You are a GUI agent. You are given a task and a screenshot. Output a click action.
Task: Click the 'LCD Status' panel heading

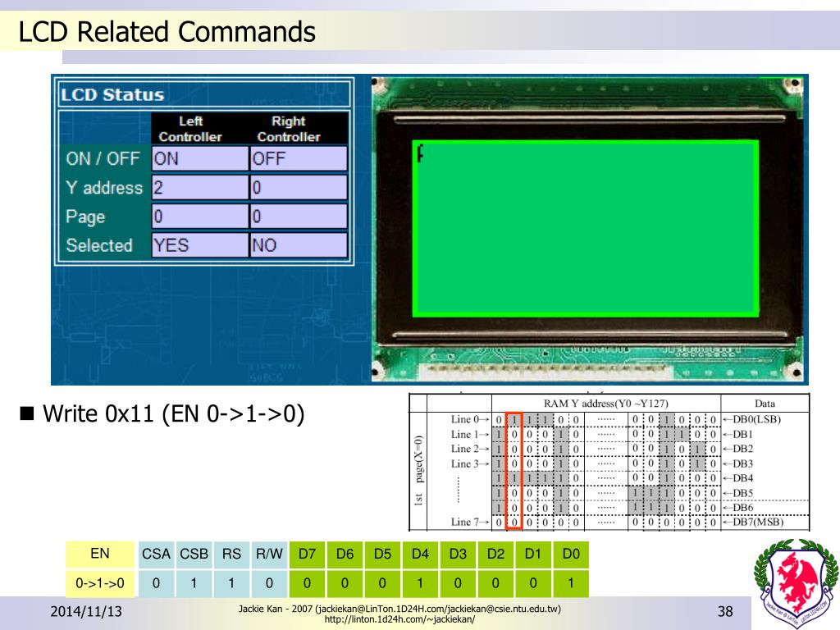(112, 95)
